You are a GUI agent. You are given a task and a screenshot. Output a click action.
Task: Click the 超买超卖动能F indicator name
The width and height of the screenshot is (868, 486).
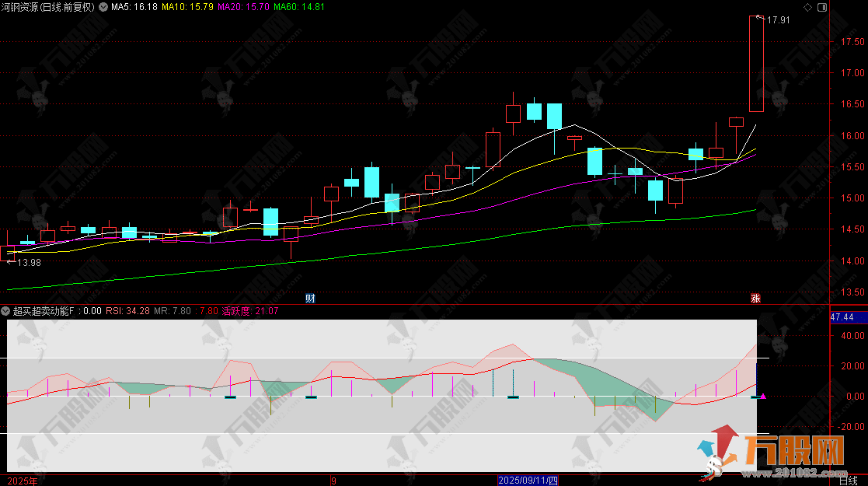[x=44, y=311]
